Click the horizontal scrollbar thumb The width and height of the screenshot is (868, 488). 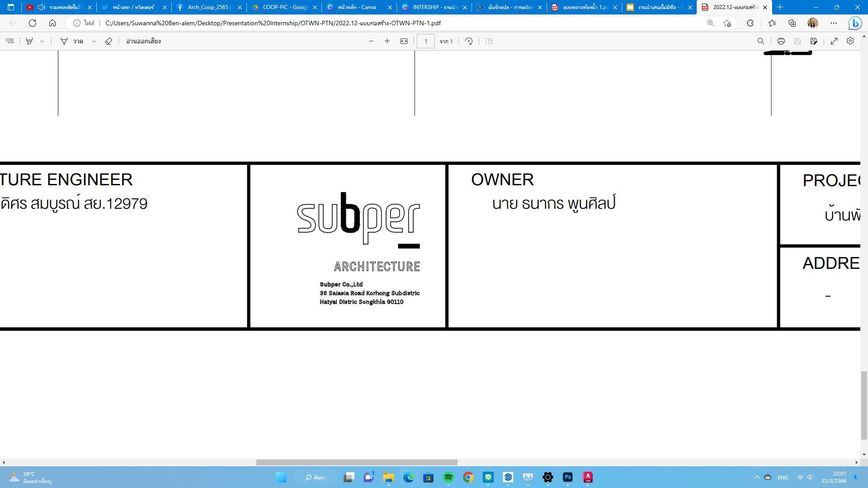click(x=356, y=462)
